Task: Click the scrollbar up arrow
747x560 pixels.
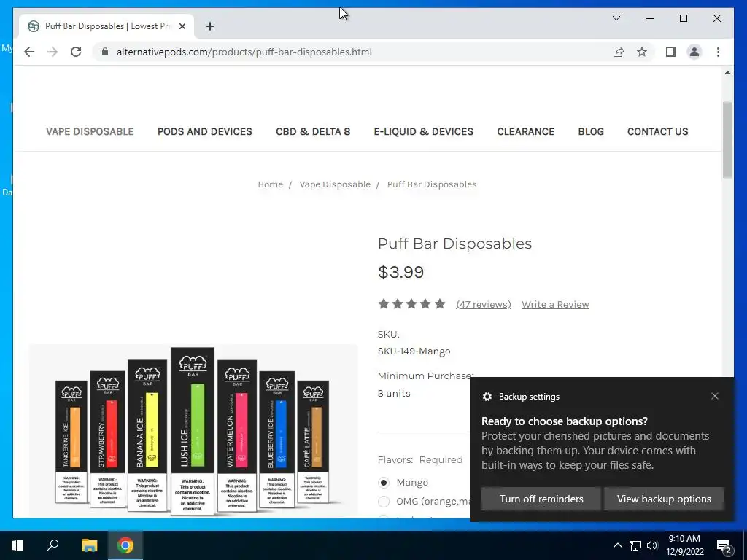Action: click(727, 72)
